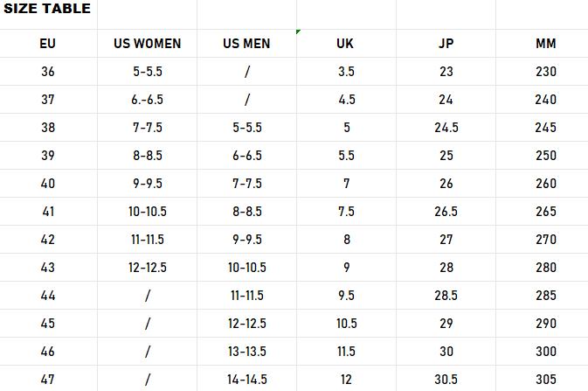Viewport: 588px width, 391px height.
Task: Click the EU size 36 cell
Action: tap(48, 72)
